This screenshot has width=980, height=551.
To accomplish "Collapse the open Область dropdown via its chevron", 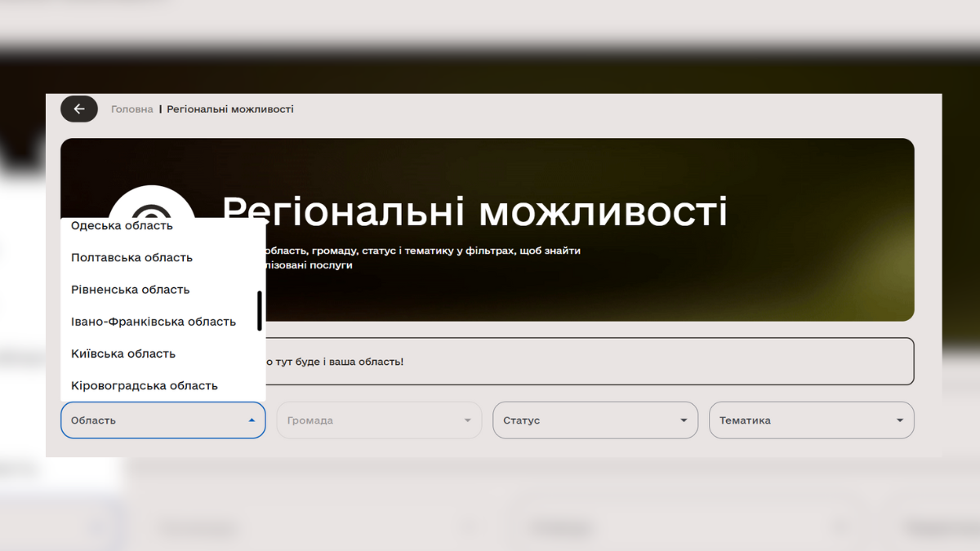I will click(x=252, y=420).
